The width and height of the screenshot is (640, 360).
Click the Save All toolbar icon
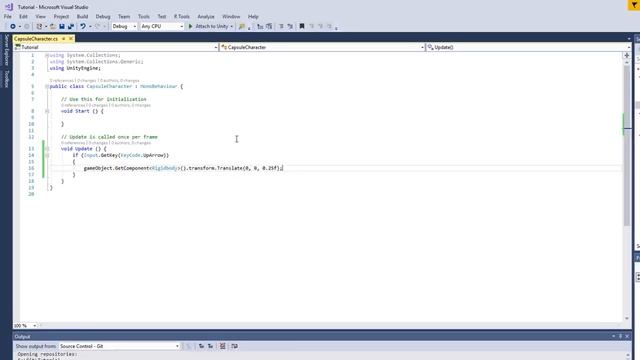[x=71, y=26]
